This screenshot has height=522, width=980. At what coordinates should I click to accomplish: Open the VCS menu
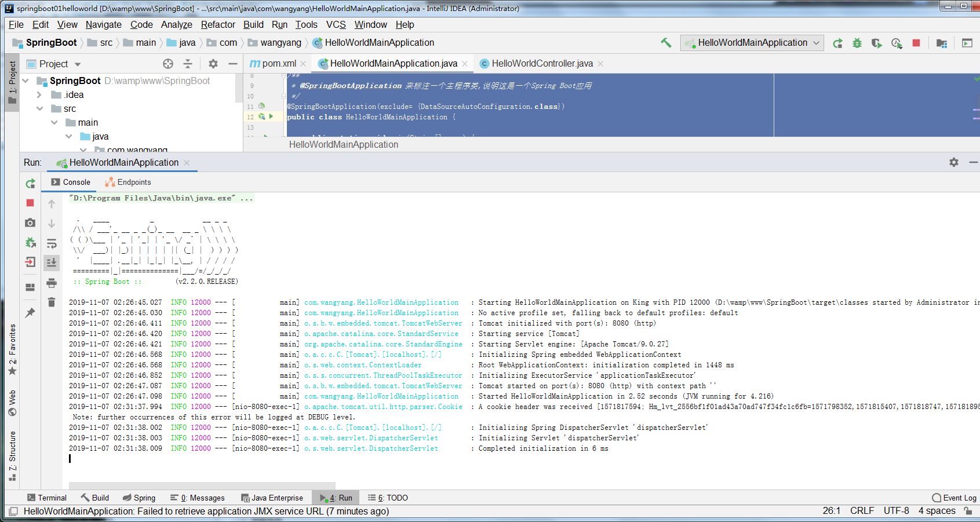(x=336, y=24)
